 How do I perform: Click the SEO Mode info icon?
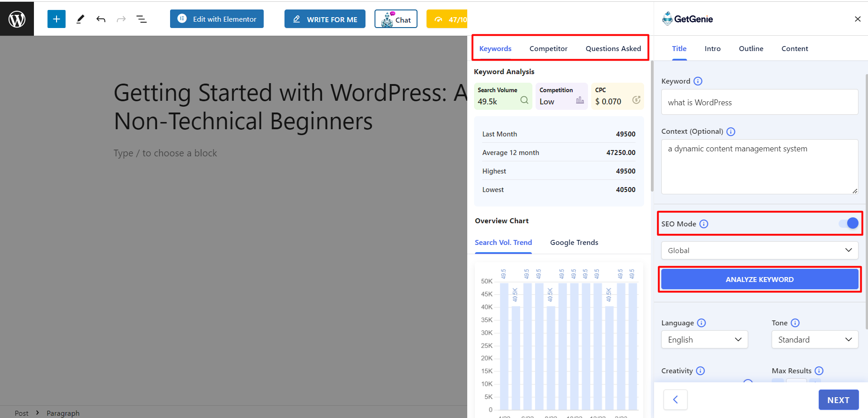(x=704, y=224)
